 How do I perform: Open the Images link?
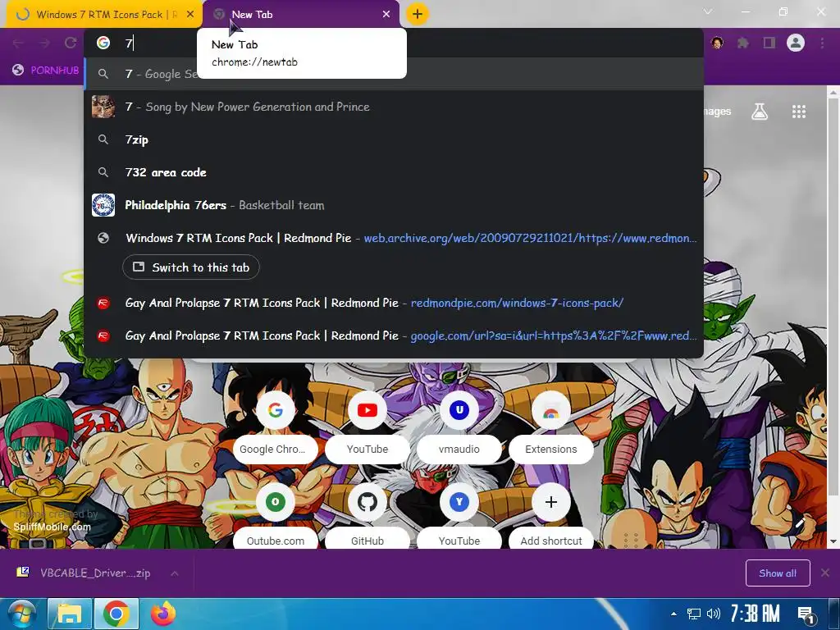[x=717, y=112]
